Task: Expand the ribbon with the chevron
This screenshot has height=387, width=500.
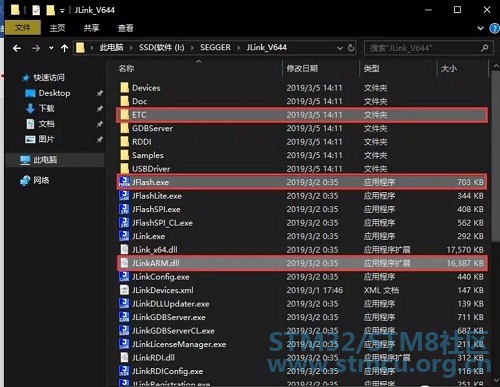Action: tap(480, 28)
